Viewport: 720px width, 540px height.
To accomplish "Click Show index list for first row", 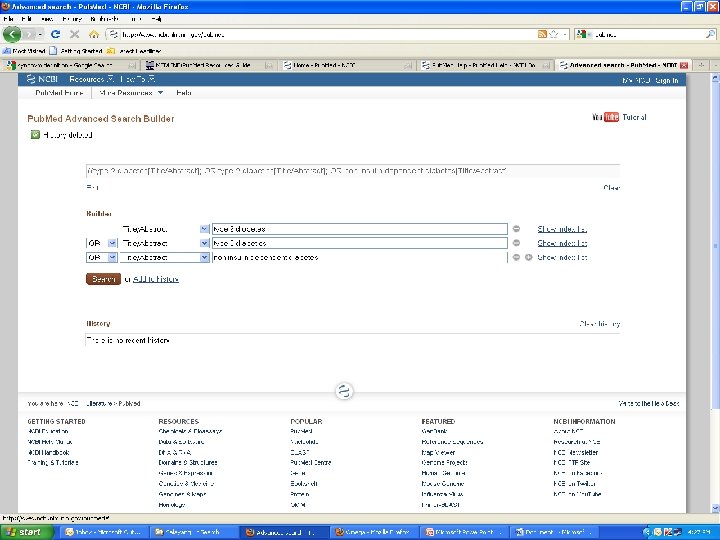I will coord(562,229).
